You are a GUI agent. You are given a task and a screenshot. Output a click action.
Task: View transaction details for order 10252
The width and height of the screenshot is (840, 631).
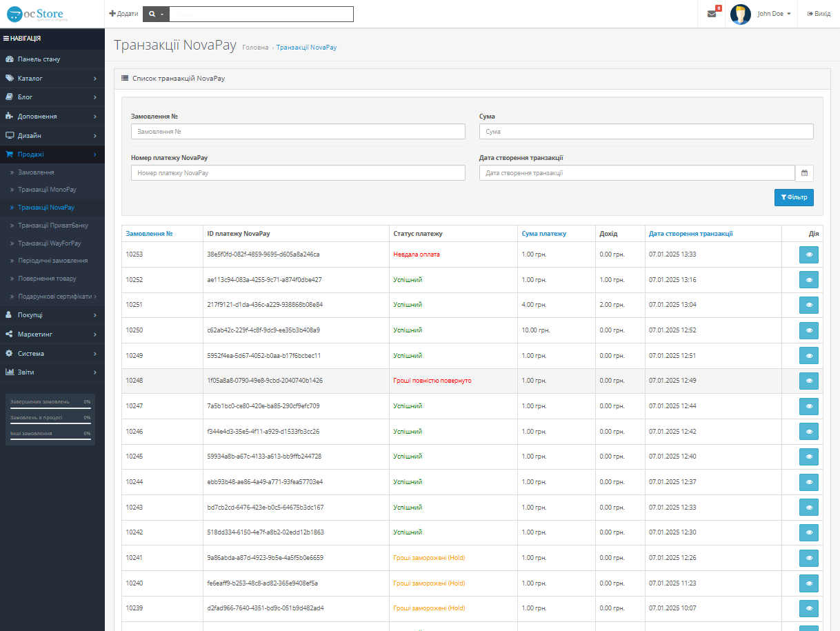(x=809, y=279)
